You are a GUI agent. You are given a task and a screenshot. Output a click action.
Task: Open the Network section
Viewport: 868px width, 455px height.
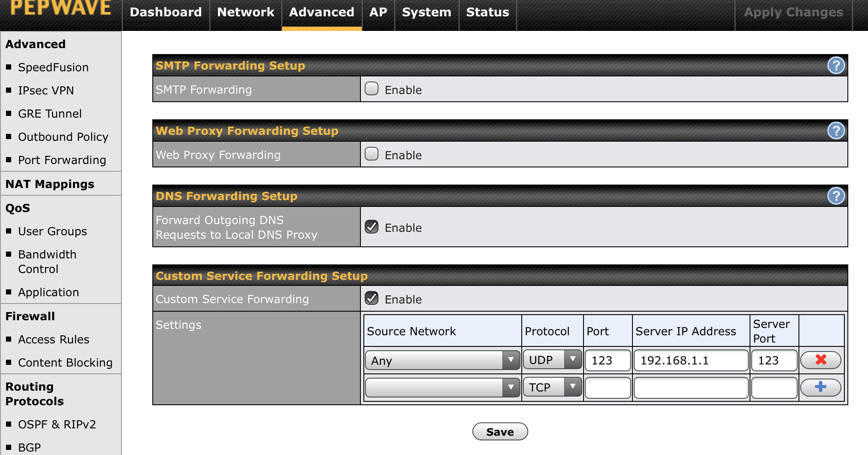pyautogui.click(x=245, y=12)
